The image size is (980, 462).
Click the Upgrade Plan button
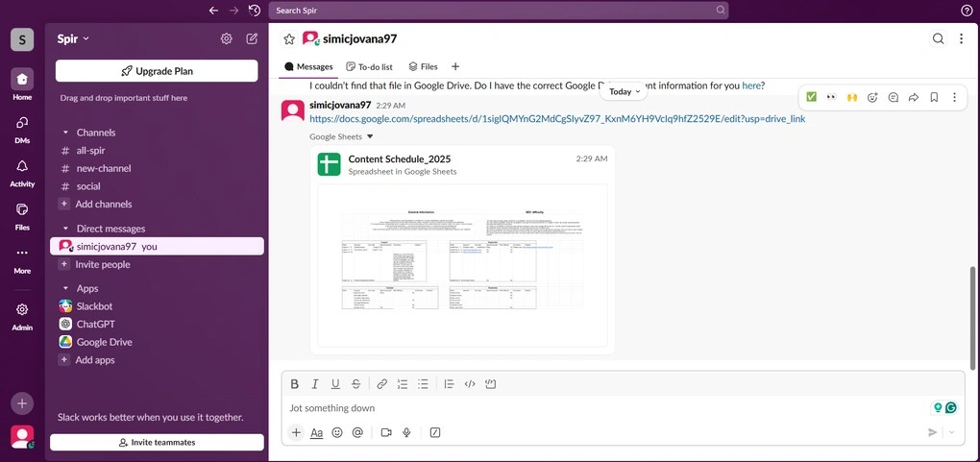[x=157, y=71]
